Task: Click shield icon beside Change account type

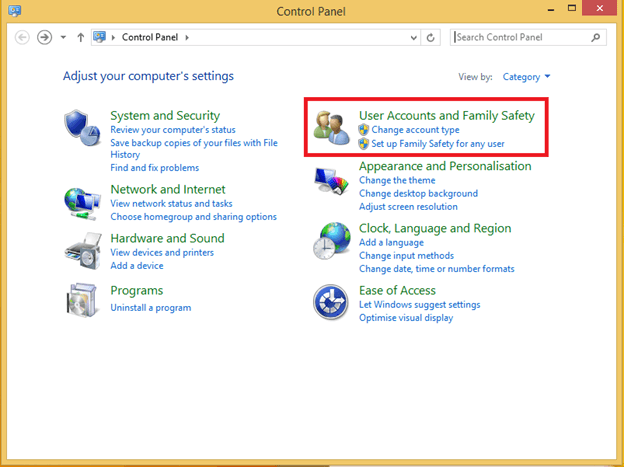Action: (x=363, y=130)
